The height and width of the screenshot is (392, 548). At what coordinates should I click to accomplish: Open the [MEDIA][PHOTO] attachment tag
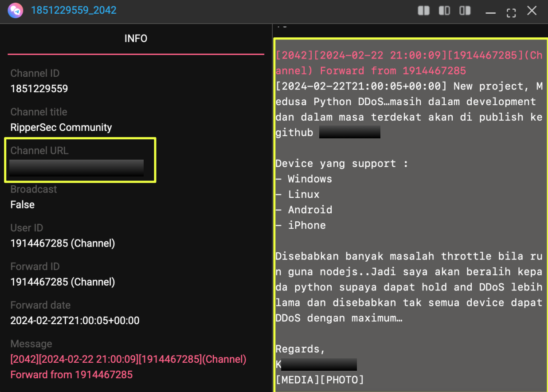click(x=319, y=380)
